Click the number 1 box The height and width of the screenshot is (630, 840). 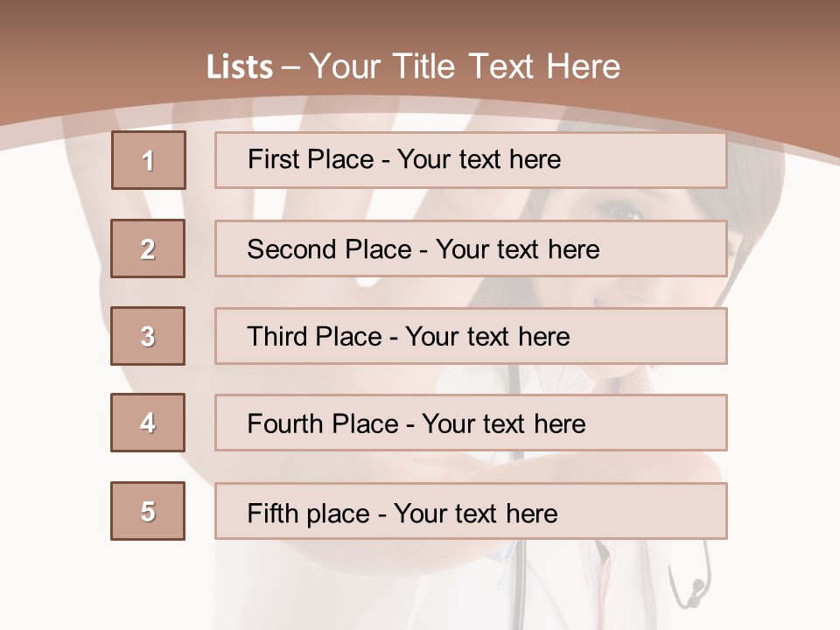pyautogui.click(x=149, y=160)
